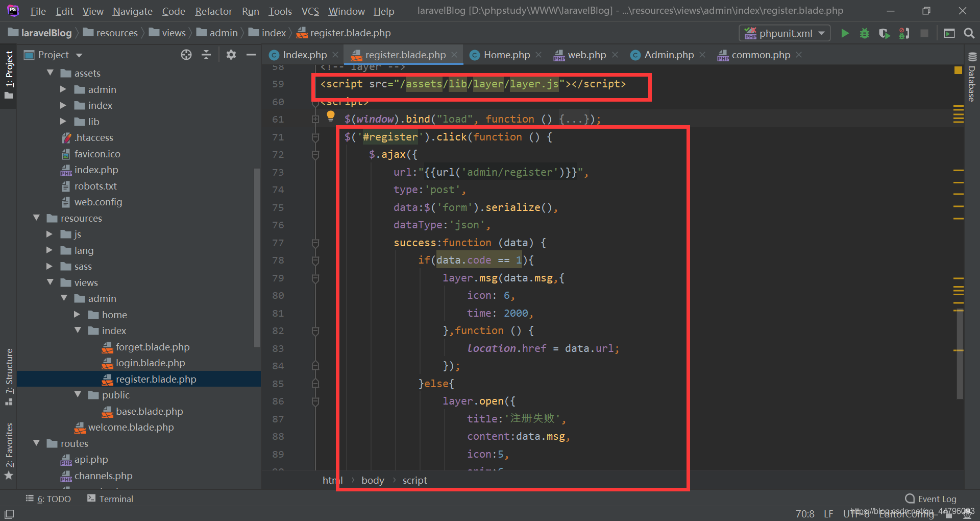The width and height of the screenshot is (980, 521).
Task: Expand the sass folder
Action: pyautogui.click(x=50, y=266)
